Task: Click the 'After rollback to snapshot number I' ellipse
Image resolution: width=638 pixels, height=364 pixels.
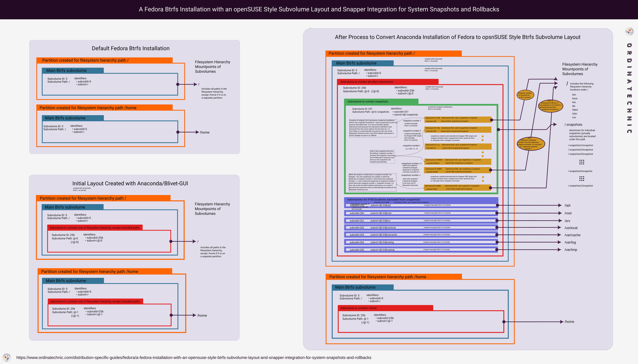Action: [x=531, y=143]
